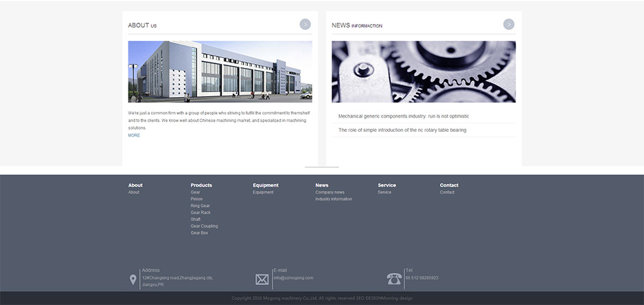
Task: Click the small Service sublink in footer
Action: point(384,192)
